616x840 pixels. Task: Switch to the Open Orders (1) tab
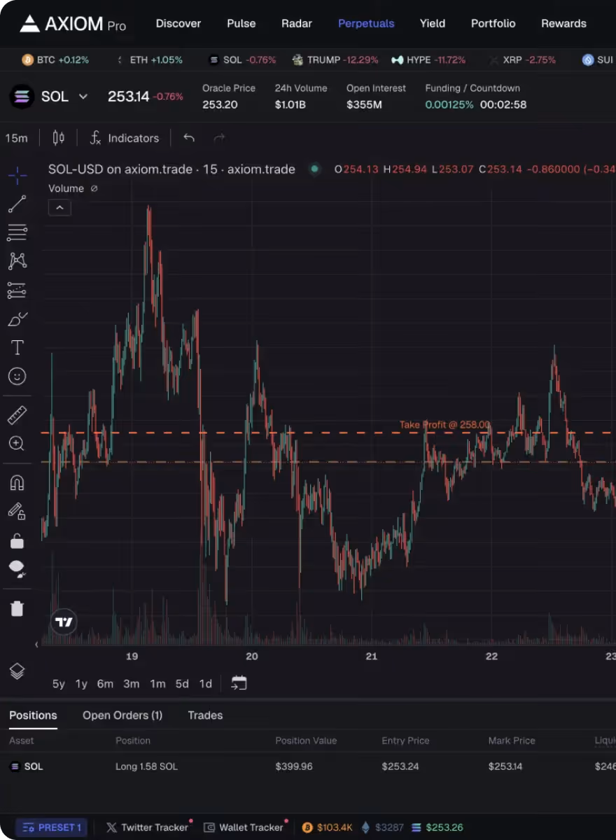122,715
